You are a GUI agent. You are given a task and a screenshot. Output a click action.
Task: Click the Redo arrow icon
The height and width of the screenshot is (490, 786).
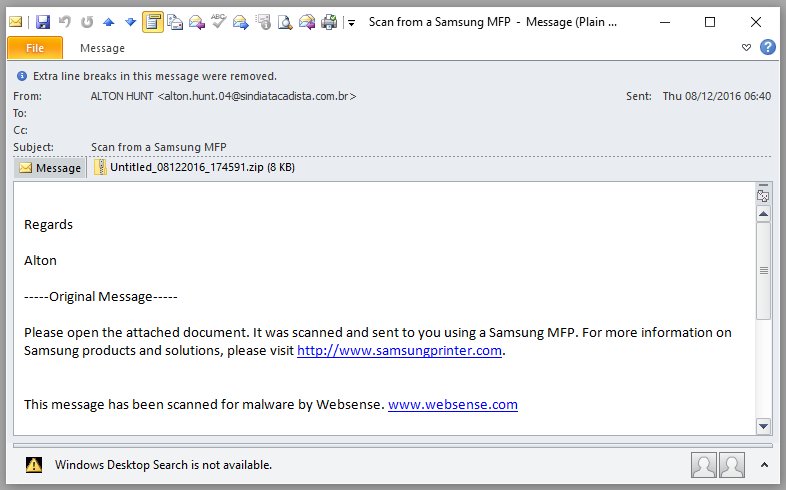tap(87, 22)
